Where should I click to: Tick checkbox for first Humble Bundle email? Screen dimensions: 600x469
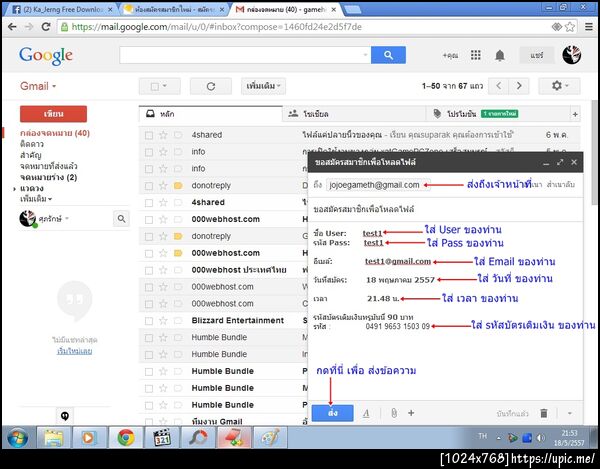[149, 338]
